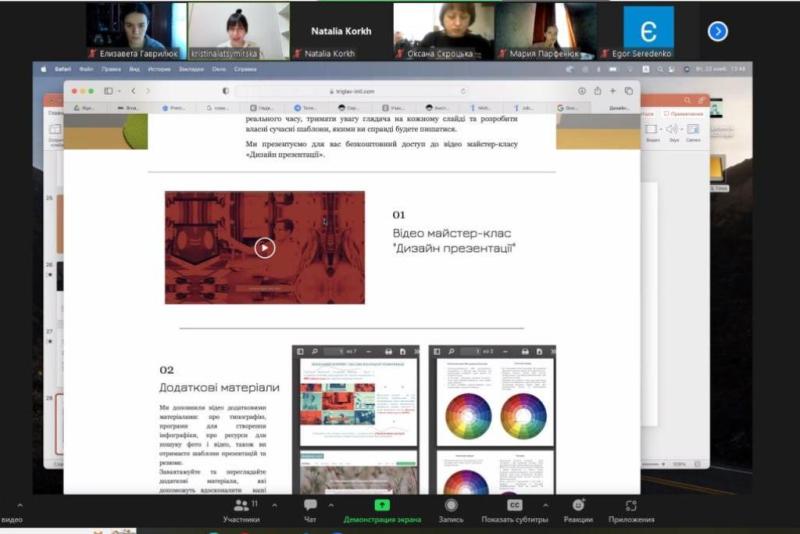The width and height of the screenshot is (800, 534).
Task: Expand the caret next to Участники
Action: [x=274, y=505]
